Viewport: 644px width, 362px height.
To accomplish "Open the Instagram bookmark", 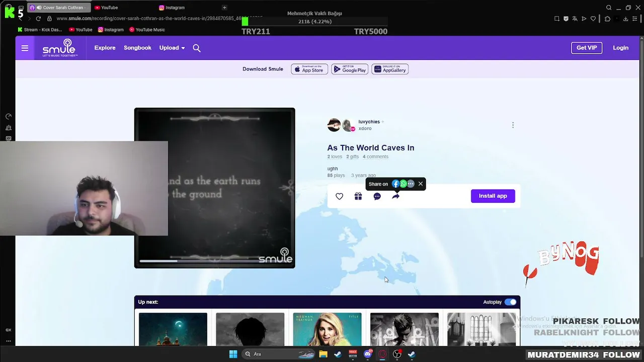I will (111, 30).
